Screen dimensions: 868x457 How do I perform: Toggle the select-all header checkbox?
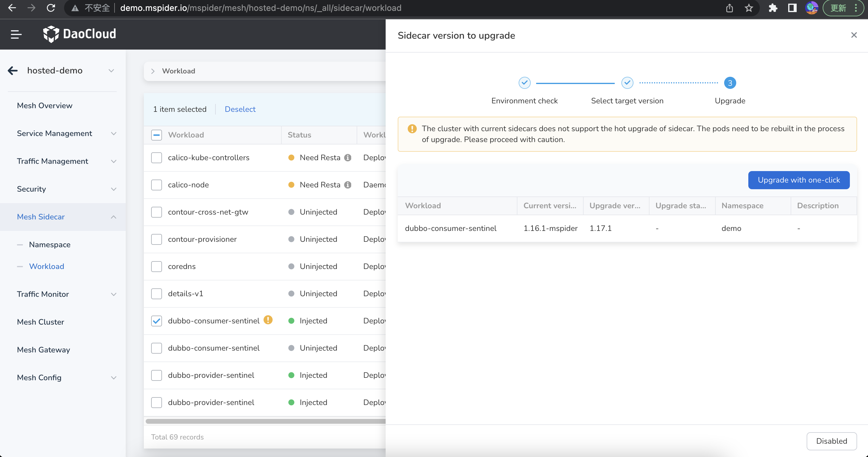pyautogui.click(x=156, y=135)
